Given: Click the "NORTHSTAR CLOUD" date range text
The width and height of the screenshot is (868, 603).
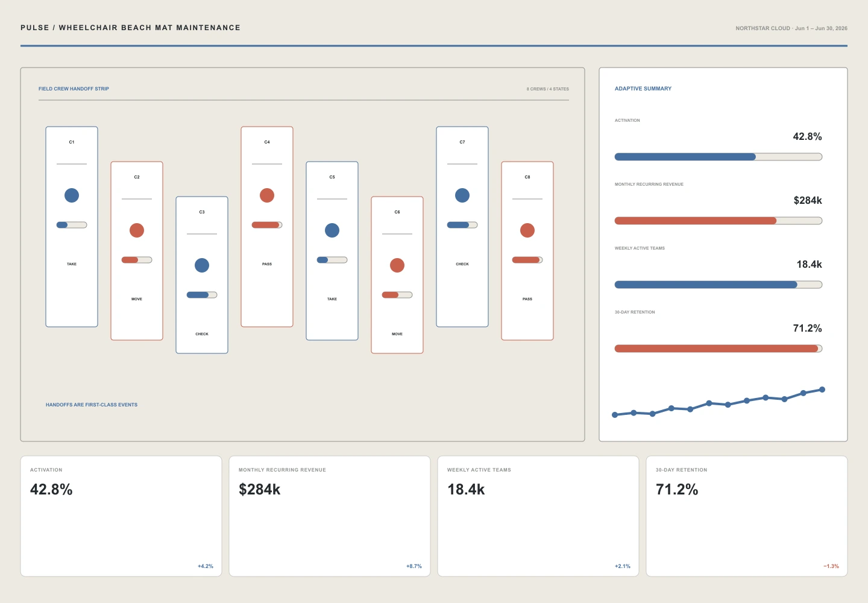Looking at the screenshot, I should pyautogui.click(x=791, y=28).
